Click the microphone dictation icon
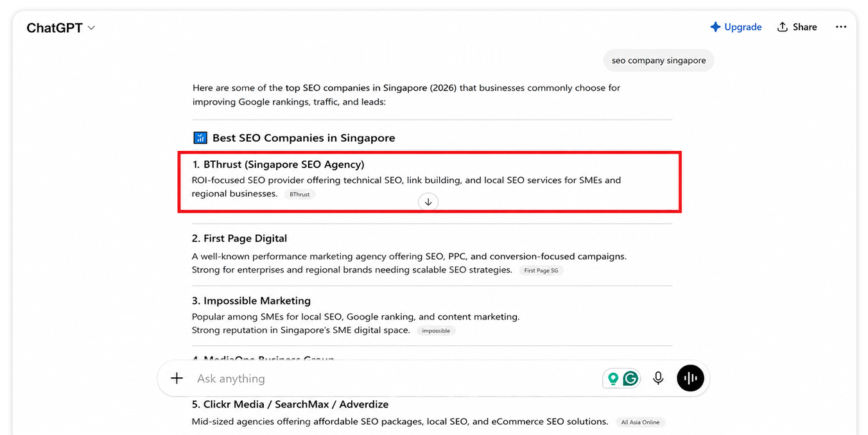 [x=658, y=379]
